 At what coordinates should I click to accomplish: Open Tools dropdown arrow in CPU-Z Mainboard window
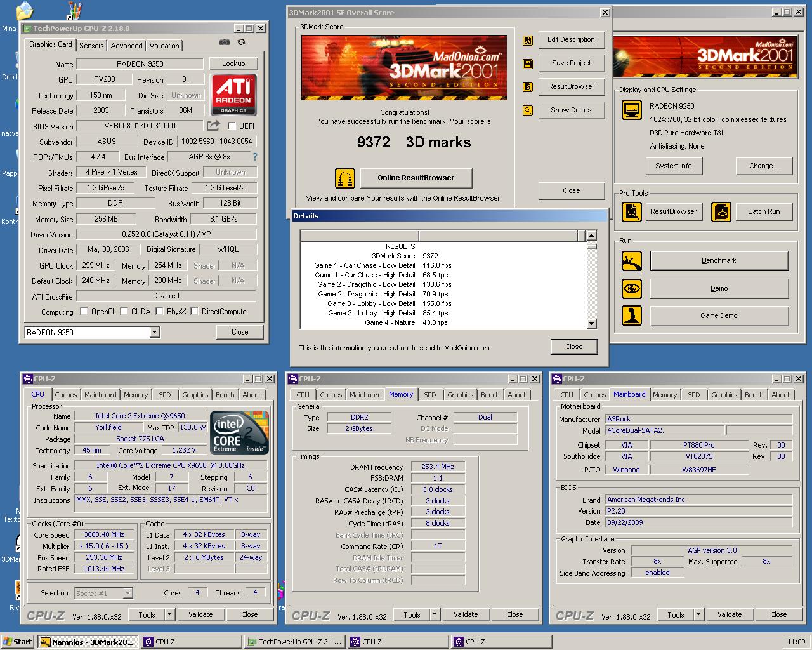click(698, 614)
